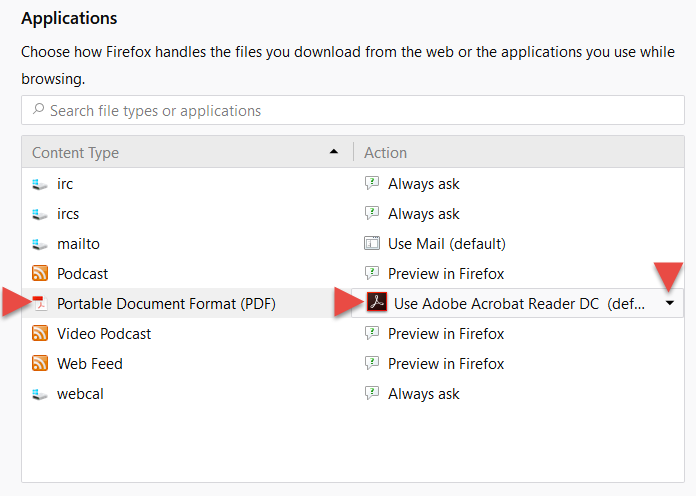Click the Adobe Acrobat Reader icon
Viewport: 696px width, 496px height.
377,302
